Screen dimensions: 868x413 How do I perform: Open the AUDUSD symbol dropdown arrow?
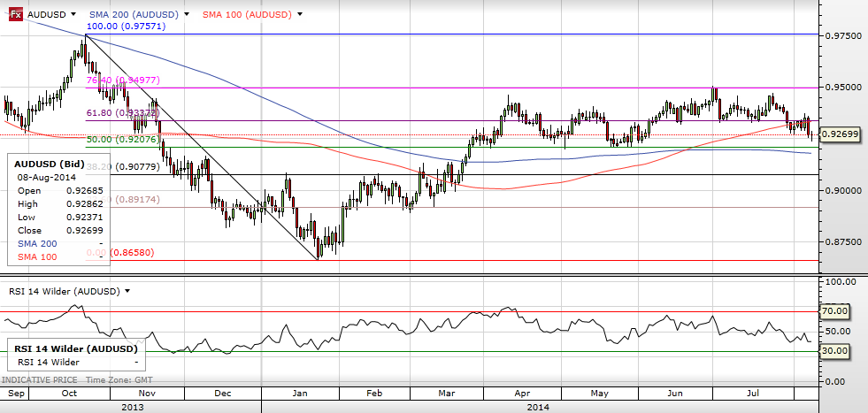point(71,15)
